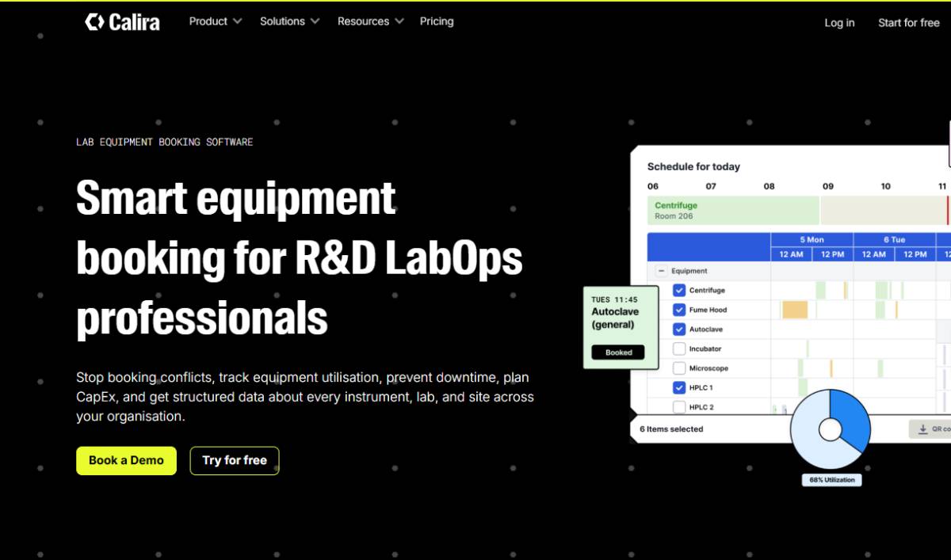
Task: Click the Calira logo
Action: coord(122,21)
